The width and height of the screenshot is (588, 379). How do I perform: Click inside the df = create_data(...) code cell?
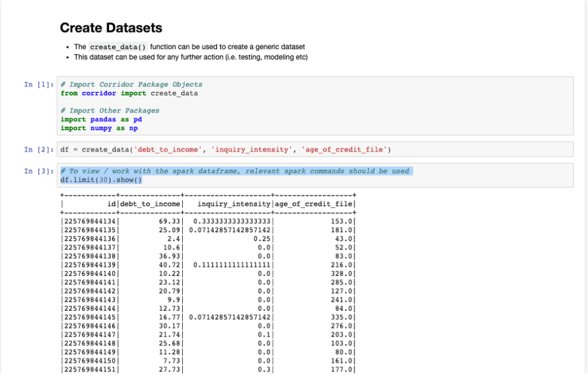click(226, 149)
